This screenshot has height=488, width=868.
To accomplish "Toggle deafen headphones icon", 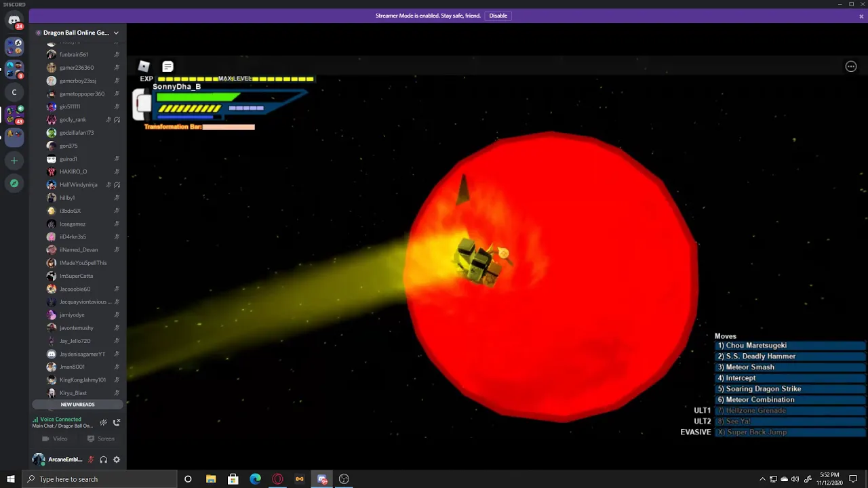I will [104, 460].
